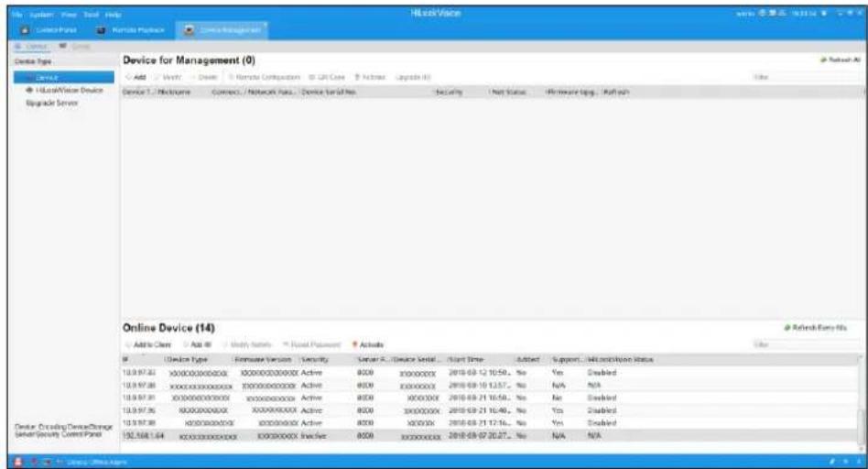This screenshot has width=868, height=469.
Task: Click the Control Panel home icon
Action: click(25, 30)
